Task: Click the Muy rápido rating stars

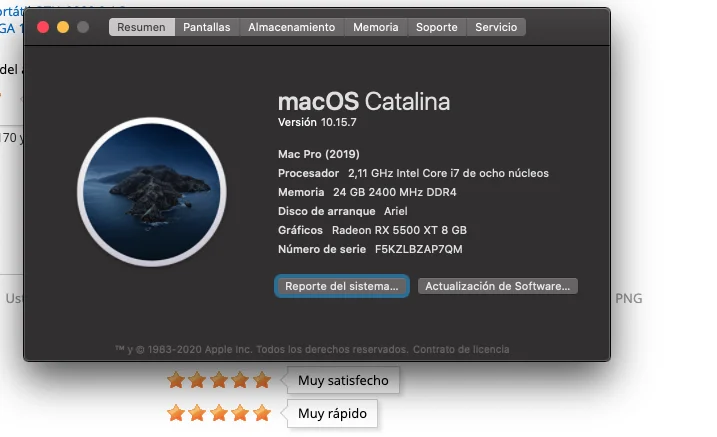Action: tap(219, 413)
